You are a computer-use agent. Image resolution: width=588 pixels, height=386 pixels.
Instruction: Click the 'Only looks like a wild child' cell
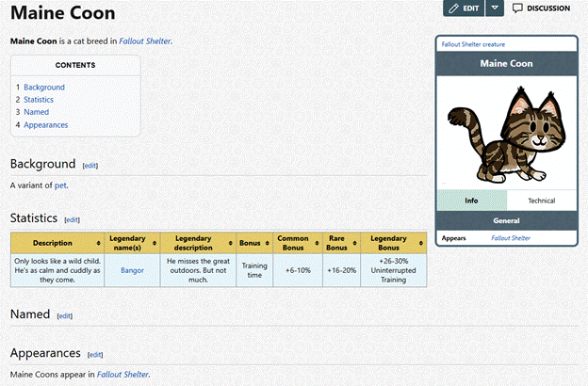pos(57,270)
